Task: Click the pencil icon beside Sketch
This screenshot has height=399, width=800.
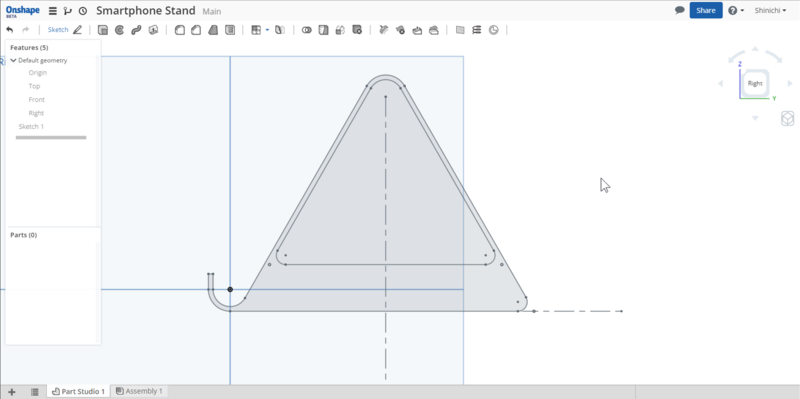Action: tap(77, 30)
